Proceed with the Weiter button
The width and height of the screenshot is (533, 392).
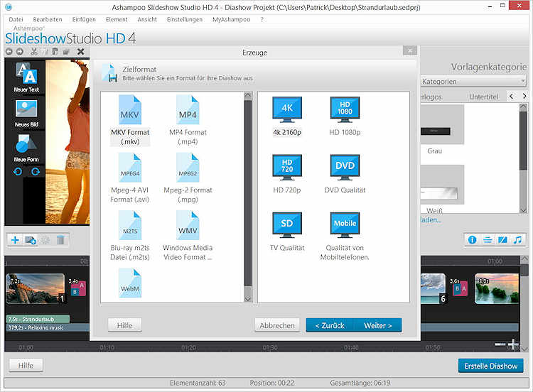tap(377, 325)
